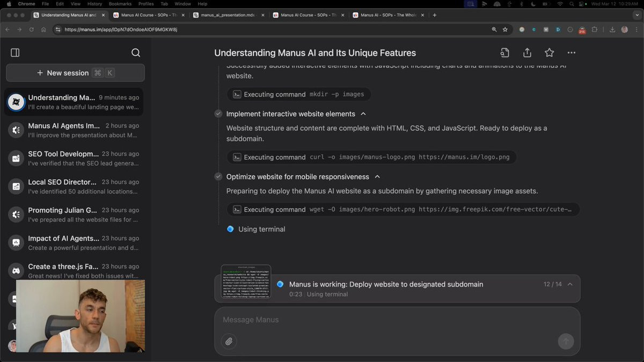Viewport: 644px width, 362px height.
Task: Open the Local SEO Directory session
Action: (x=74, y=186)
